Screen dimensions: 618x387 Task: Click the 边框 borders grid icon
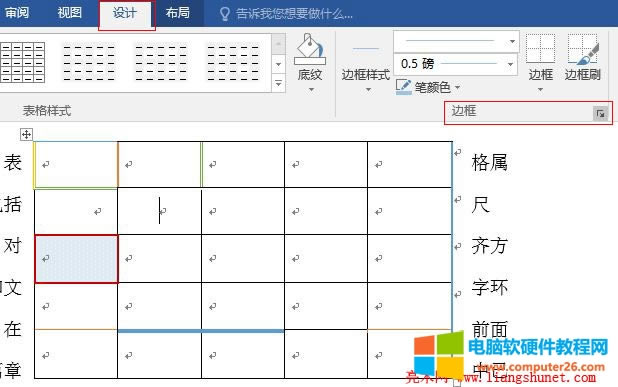540,49
